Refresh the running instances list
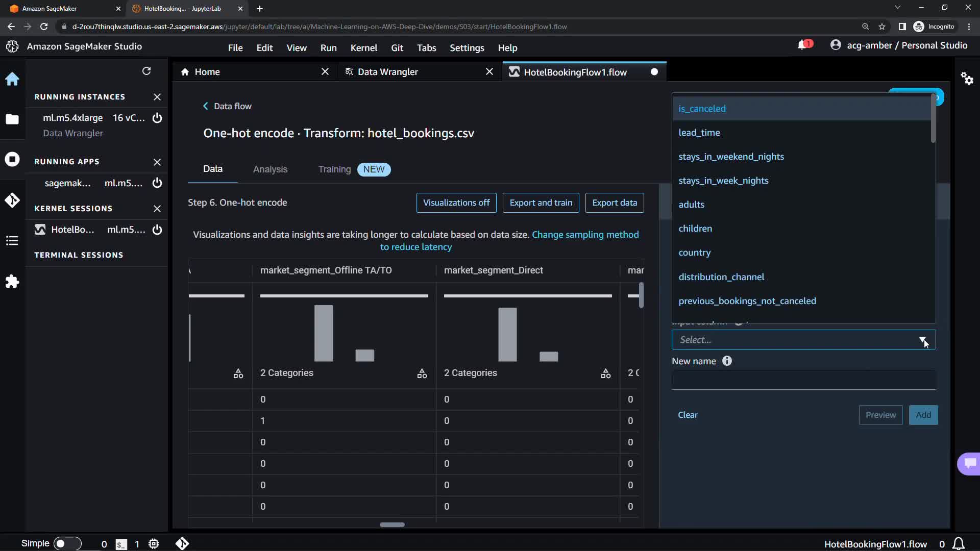 pyautogui.click(x=146, y=71)
